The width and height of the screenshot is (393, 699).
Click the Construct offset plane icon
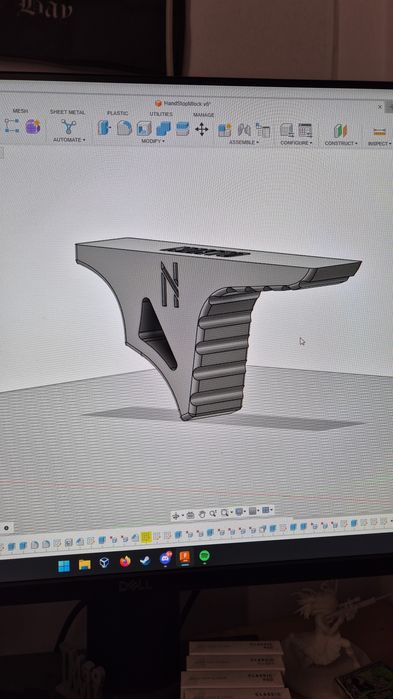[x=340, y=131]
